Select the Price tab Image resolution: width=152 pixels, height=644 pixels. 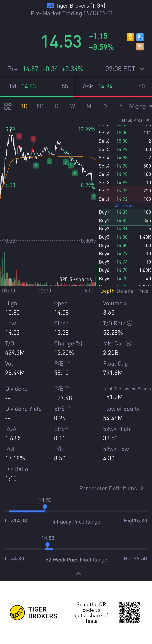click(x=142, y=291)
